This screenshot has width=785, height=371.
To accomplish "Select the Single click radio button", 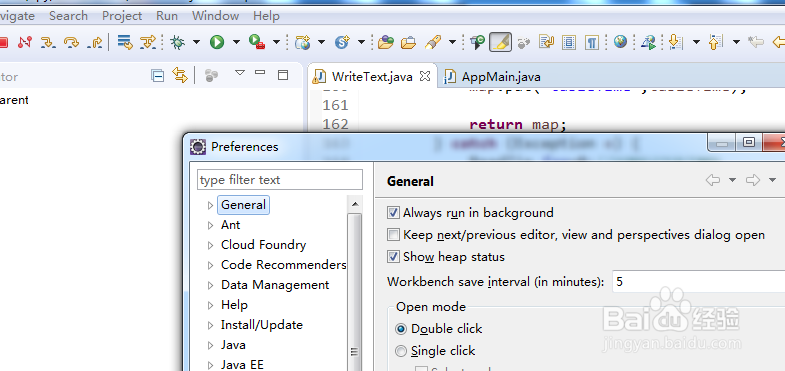I will point(401,351).
